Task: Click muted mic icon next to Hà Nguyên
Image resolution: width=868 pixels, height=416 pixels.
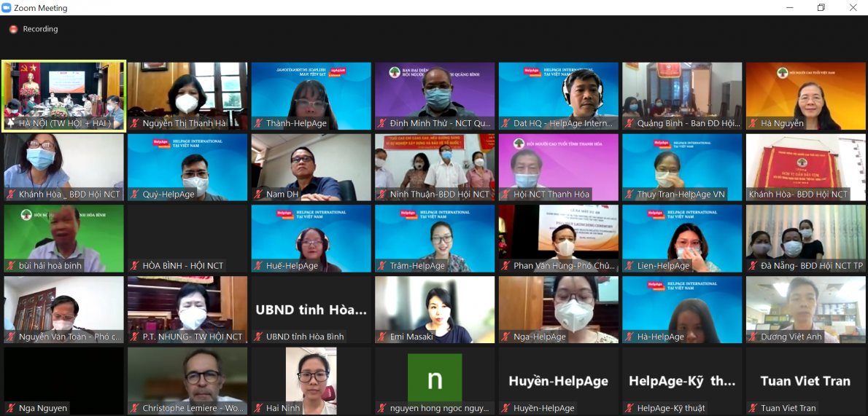Action: point(753,123)
